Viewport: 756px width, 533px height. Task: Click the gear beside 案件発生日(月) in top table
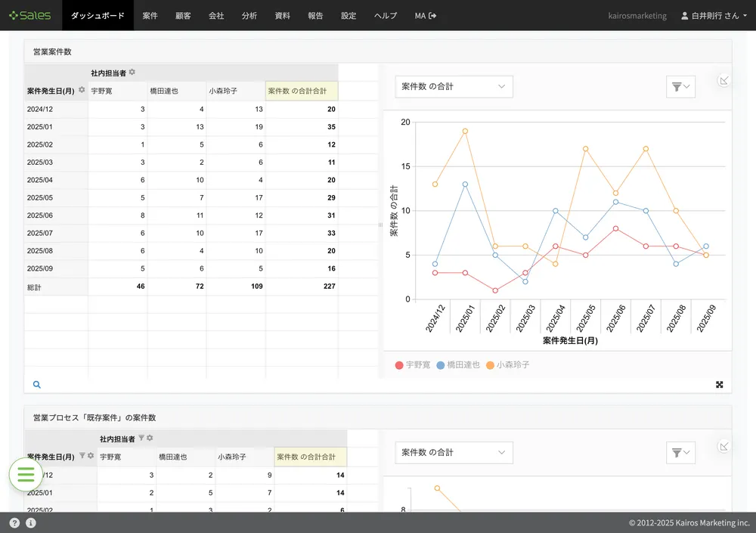82,90
